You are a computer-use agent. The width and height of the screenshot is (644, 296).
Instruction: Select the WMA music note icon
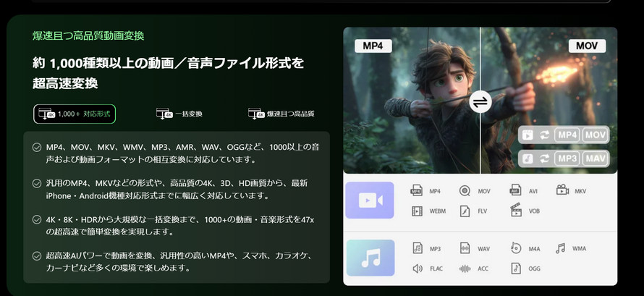click(x=560, y=248)
